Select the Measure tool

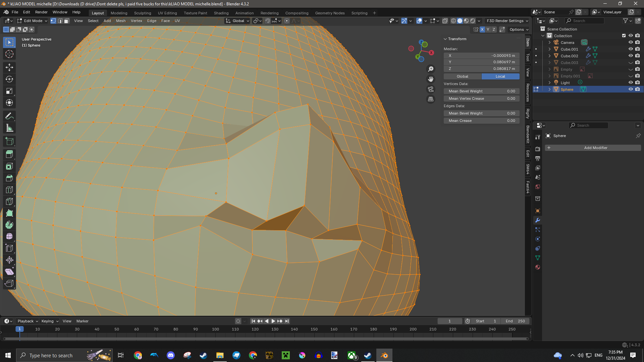pos(9,128)
